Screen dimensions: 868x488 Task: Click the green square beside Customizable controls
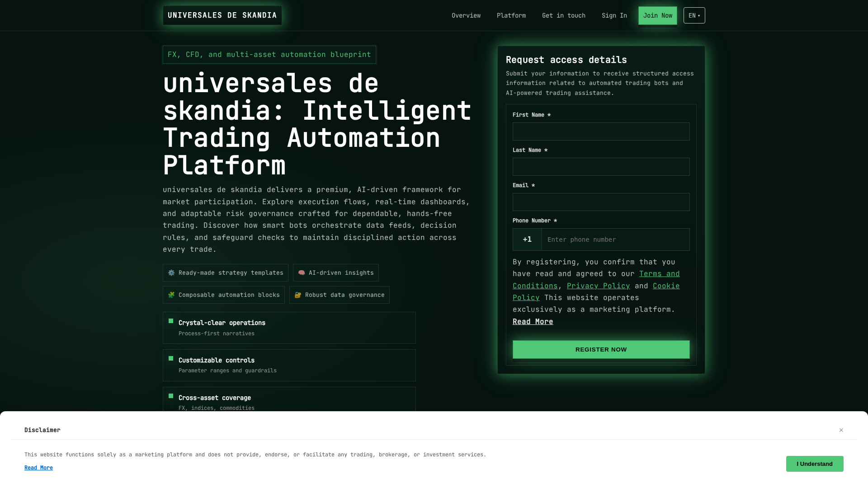coord(171,358)
